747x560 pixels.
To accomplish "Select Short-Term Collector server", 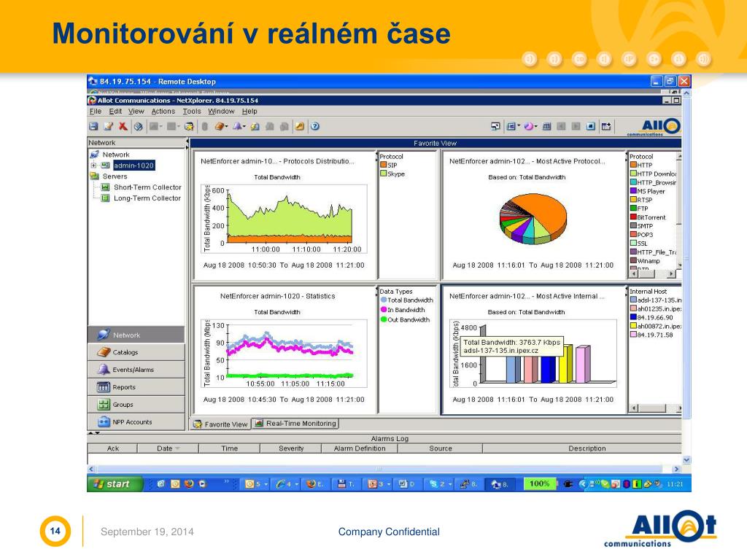I will [x=147, y=187].
